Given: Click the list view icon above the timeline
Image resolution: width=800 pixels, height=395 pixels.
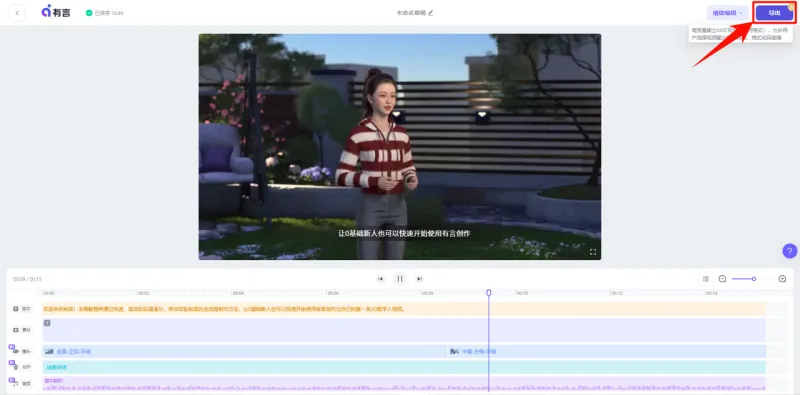Looking at the screenshot, I should pos(706,279).
